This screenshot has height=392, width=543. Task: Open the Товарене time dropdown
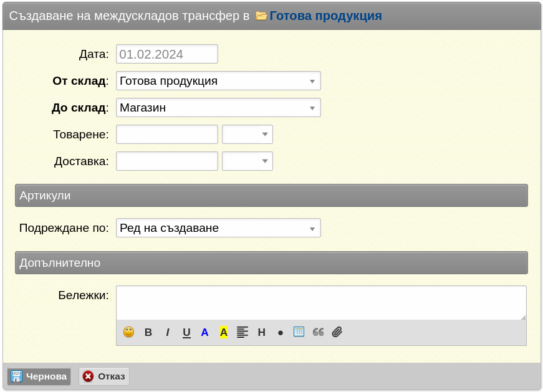(x=247, y=135)
